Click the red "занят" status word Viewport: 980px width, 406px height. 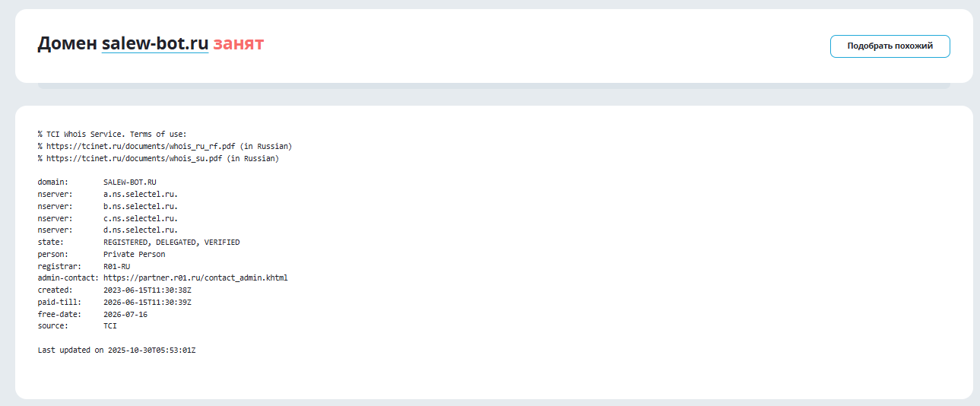pyautogui.click(x=238, y=44)
